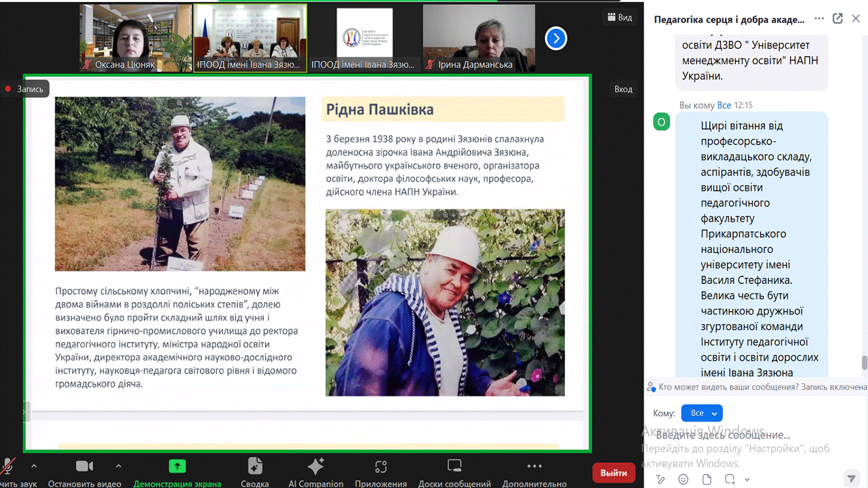Open the Вид view menu
The image size is (868, 488).
[620, 17]
